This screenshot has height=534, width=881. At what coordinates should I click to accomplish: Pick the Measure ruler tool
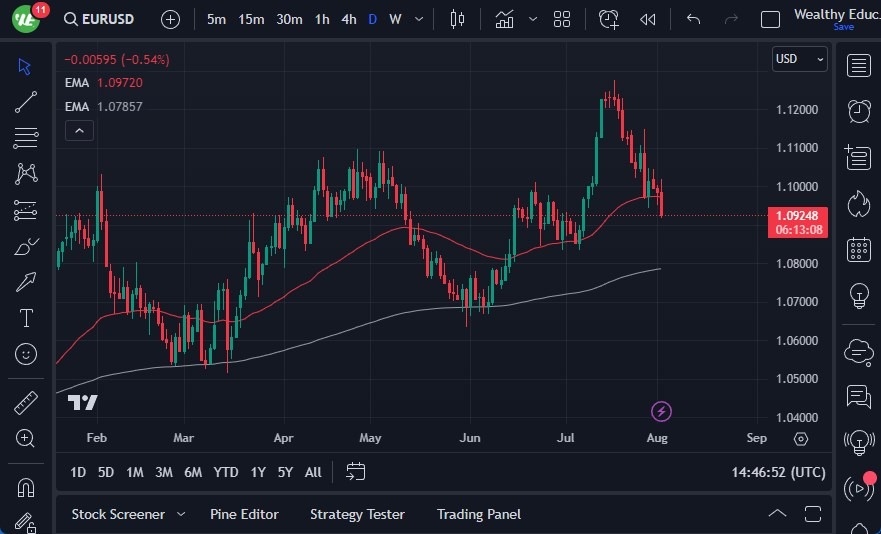click(x=26, y=403)
